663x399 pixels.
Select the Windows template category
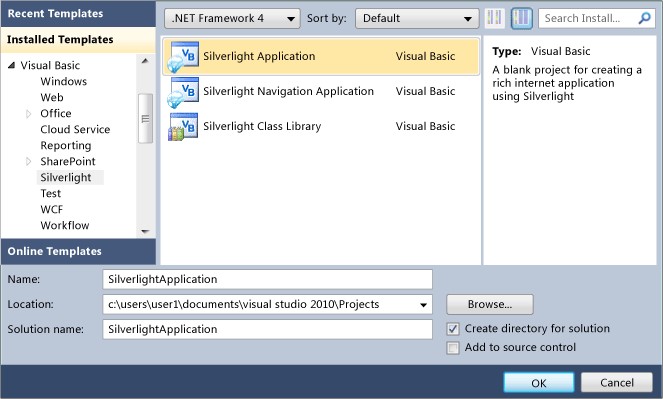(x=63, y=82)
